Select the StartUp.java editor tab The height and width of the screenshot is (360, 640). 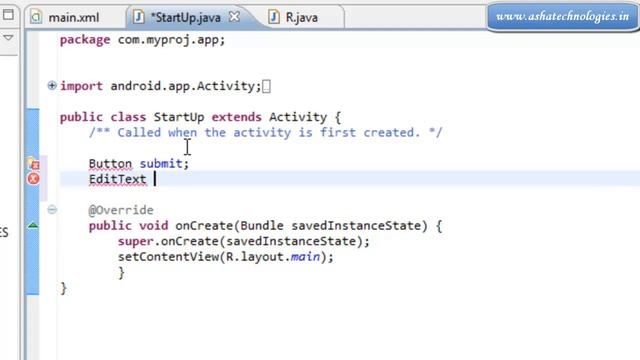(x=186, y=18)
